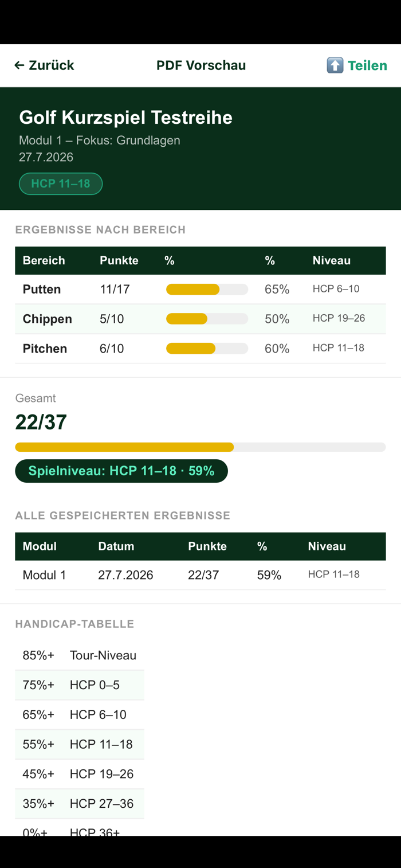This screenshot has width=401, height=868.
Task: Click the Niveau header in results table
Action: 332,260
